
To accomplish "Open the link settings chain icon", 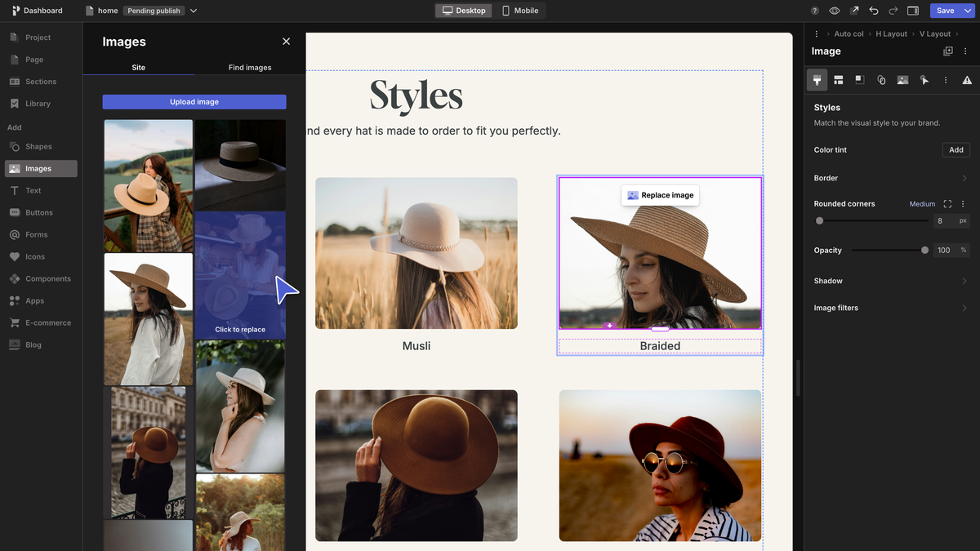I will [x=881, y=80].
